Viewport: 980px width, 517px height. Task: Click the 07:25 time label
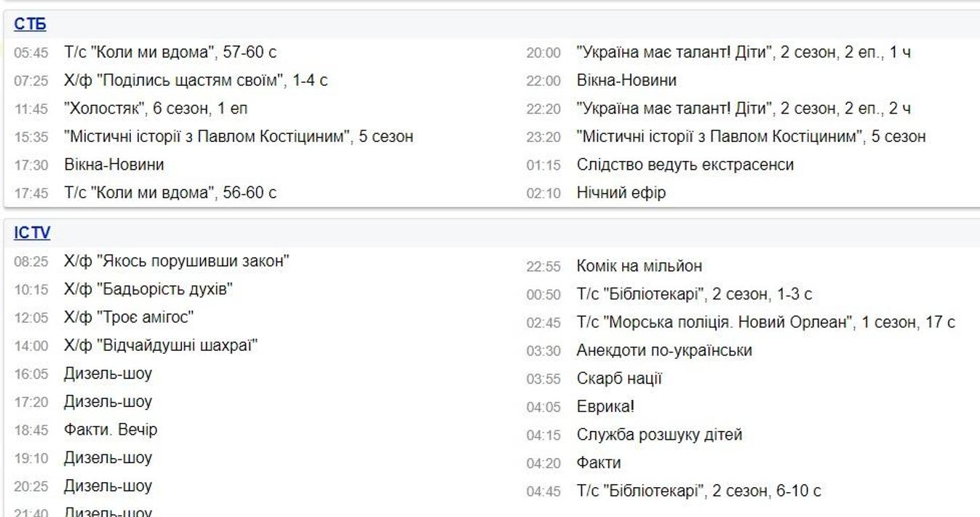point(31,81)
